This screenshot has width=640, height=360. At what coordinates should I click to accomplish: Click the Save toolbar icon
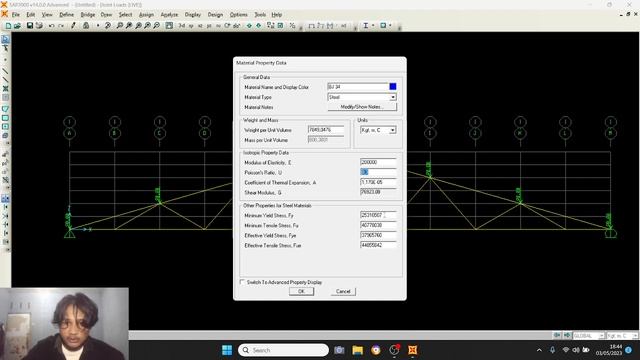click(30, 26)
